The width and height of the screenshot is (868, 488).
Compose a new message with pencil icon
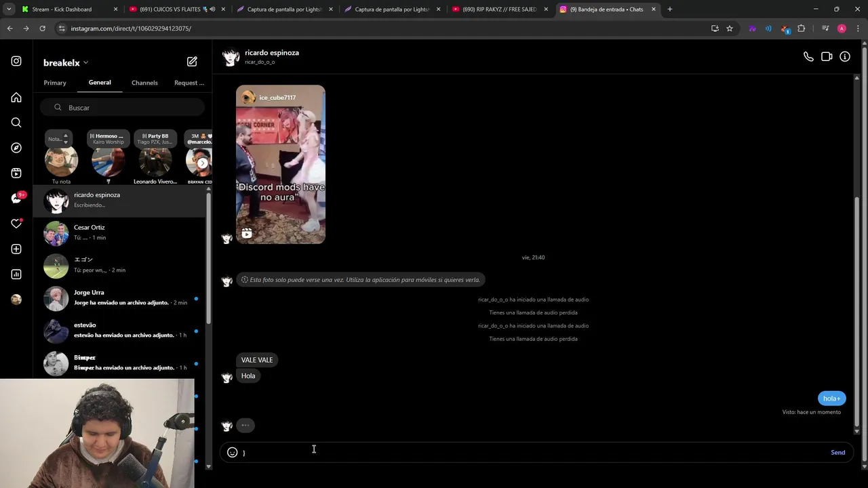[x=192, y=62]
